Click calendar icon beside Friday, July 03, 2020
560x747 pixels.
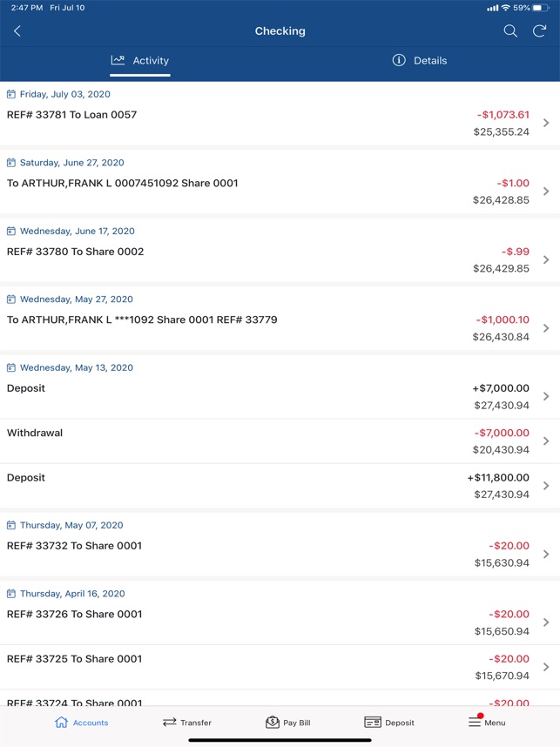click(11, 94)
